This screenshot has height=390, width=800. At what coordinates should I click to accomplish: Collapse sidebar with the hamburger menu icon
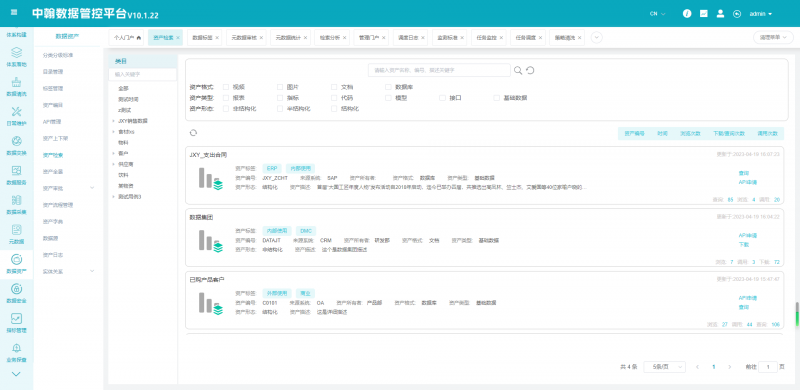click(x=14, y=13)
